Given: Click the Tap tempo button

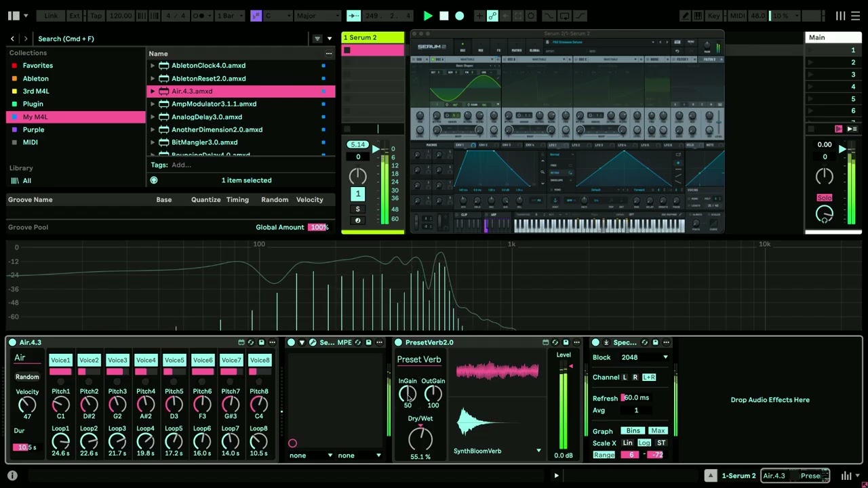Looking at the screenshot, I should [96, 16].
